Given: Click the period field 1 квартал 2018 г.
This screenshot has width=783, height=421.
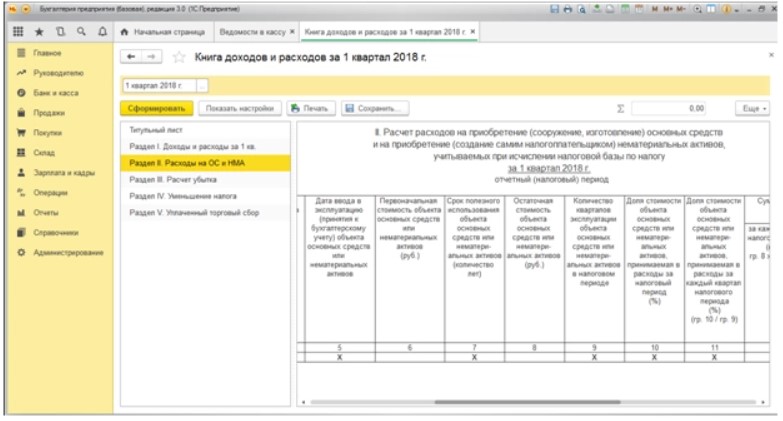Looking at the screenshot, I should point(159,86).
